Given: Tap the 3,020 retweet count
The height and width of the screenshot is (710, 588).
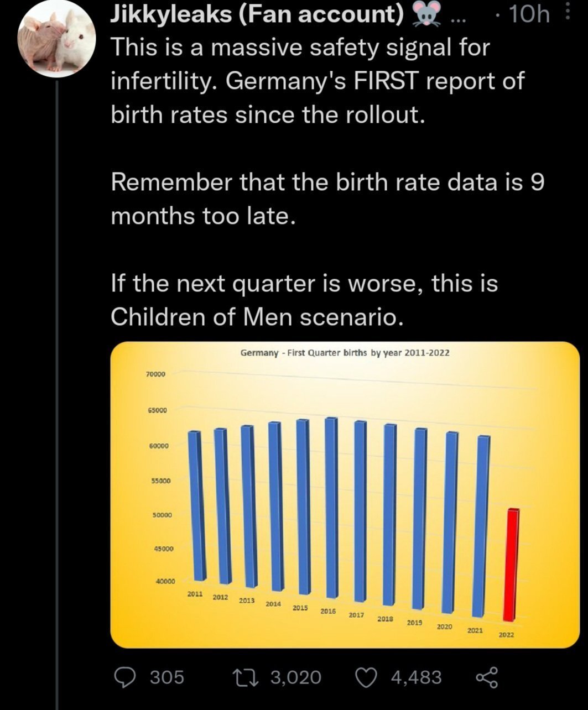Looking at the screenshot, I should click(295, 677).
